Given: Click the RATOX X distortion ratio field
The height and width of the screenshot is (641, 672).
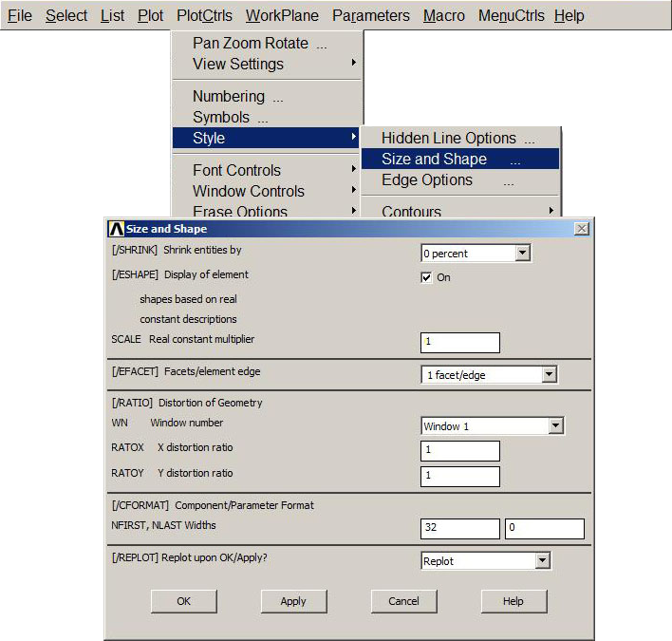Looking at the screenshot, I should tap(460, 450).
